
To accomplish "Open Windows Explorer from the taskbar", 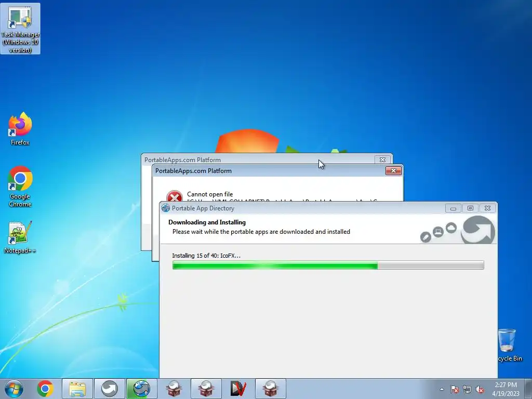I will tap(77, 389).
